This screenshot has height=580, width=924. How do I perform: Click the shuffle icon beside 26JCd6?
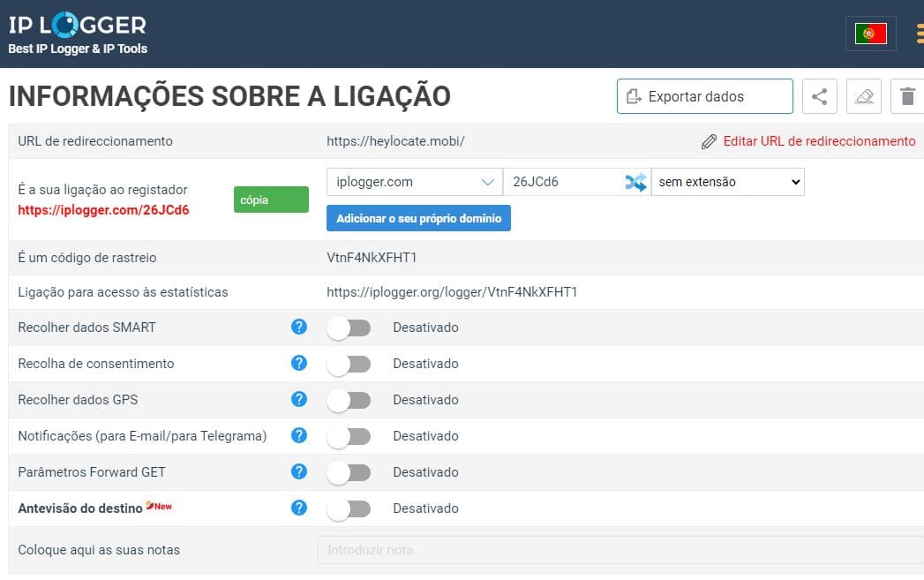pos(635,182)
